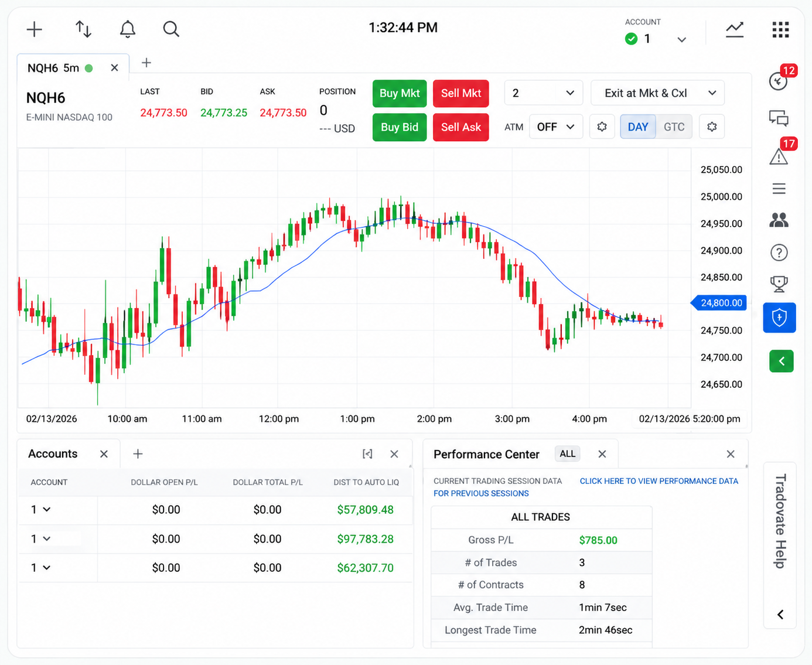
Task: Close the Accounts panel group
Action: (394, 454)
